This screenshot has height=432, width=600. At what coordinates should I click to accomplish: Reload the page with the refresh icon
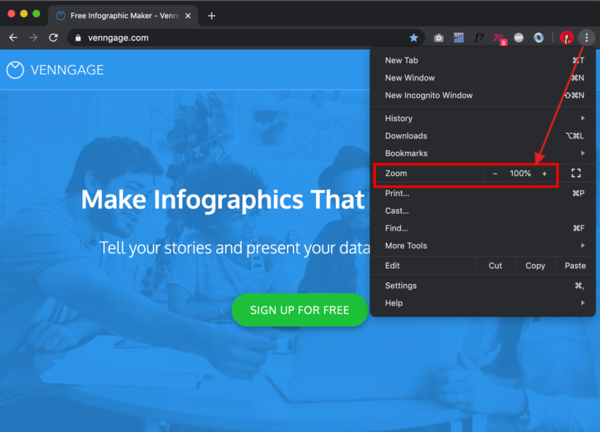pyautogui.click(x=53, y=38)
